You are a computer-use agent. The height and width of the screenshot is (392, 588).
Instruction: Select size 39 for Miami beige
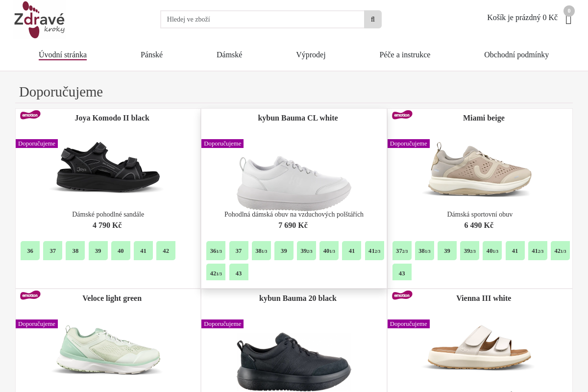447,250
